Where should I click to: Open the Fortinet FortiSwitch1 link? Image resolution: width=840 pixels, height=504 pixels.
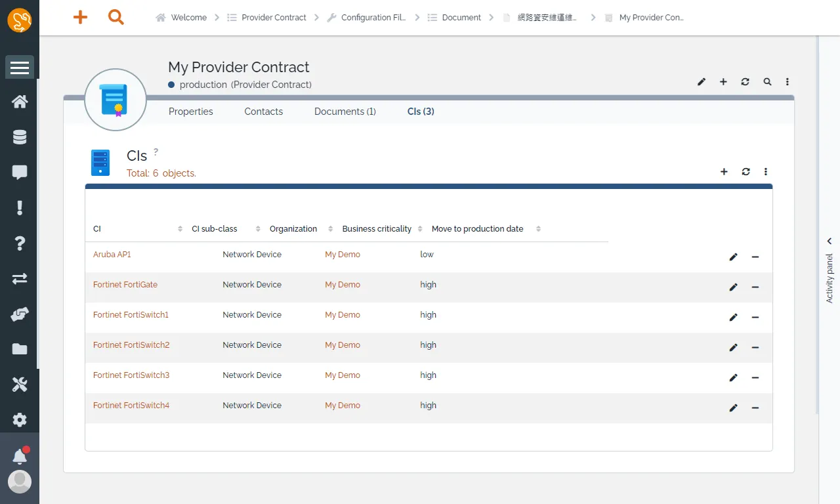click(131, 315)
